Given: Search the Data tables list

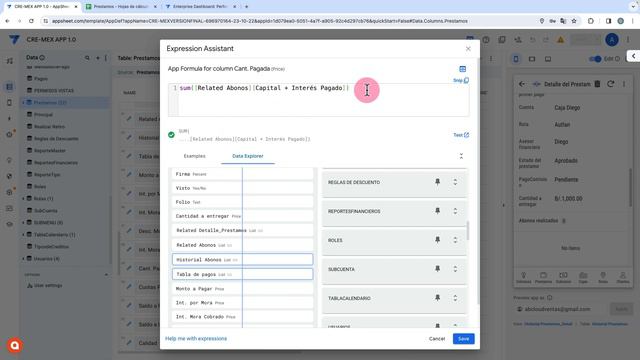Looking at the screenshot, I should point(87,58).
